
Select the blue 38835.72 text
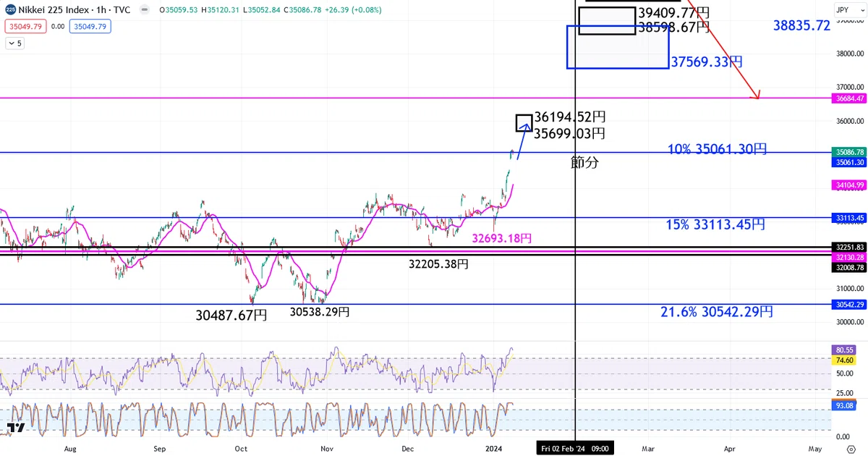coord(801,25)
